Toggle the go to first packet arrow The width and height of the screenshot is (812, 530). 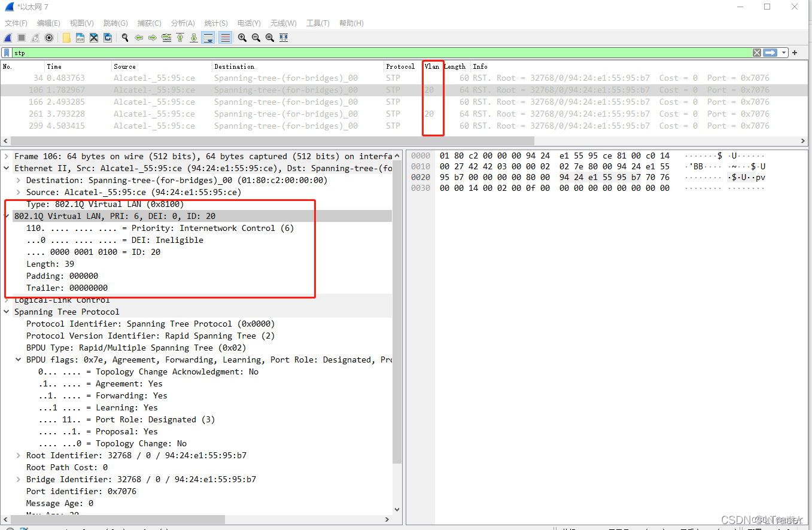coord(180,38)
